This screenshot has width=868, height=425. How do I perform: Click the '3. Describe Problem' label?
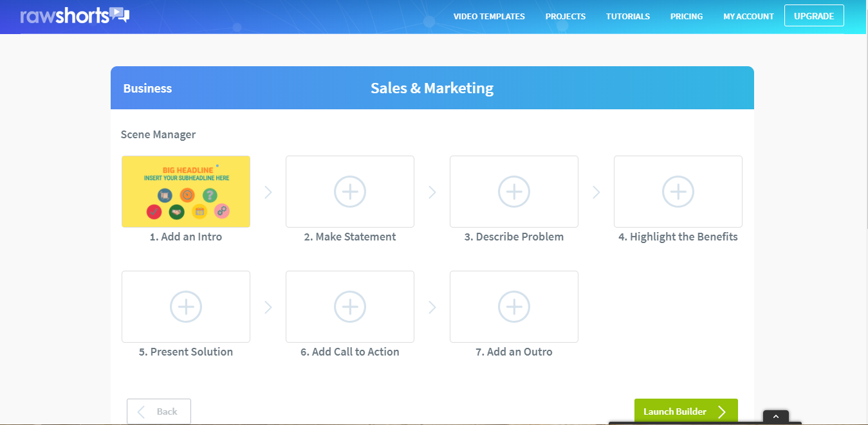pyautogui.click(x=514, y=237)
